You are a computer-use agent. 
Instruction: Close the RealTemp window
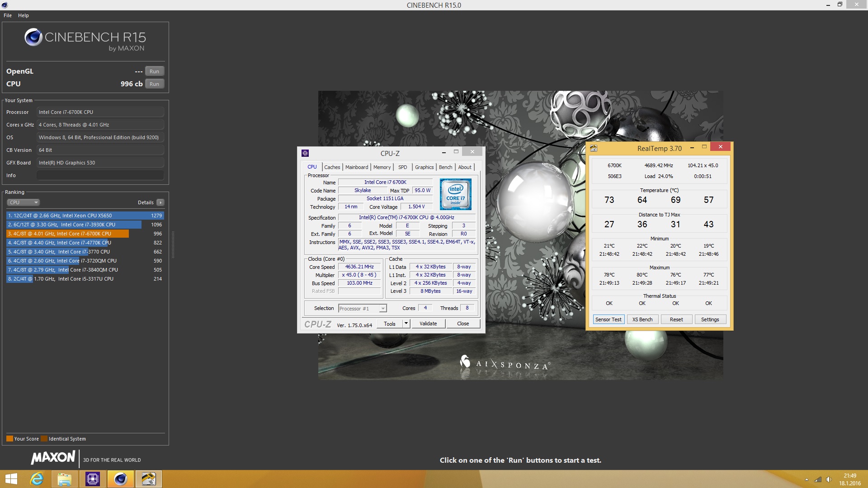point(720,147)
